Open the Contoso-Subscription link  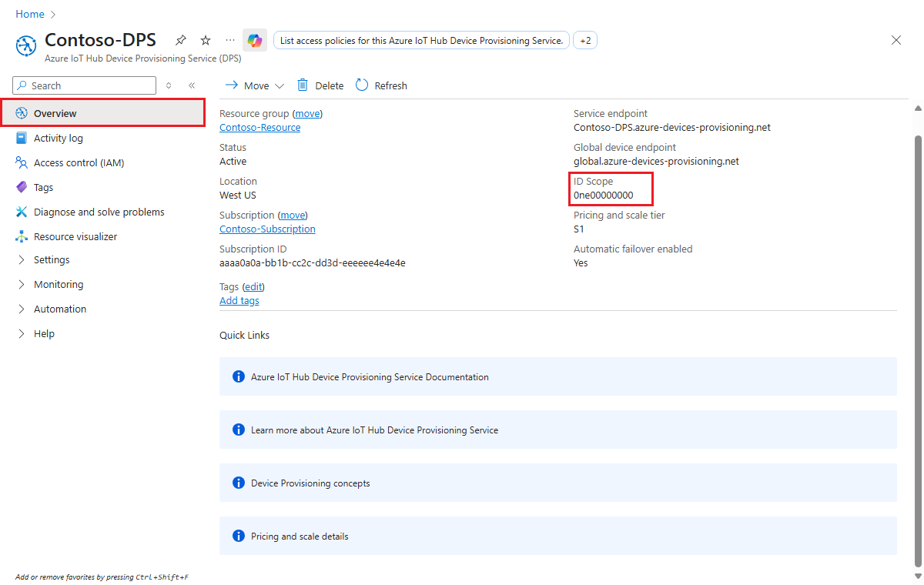click(x=267, y=229)
